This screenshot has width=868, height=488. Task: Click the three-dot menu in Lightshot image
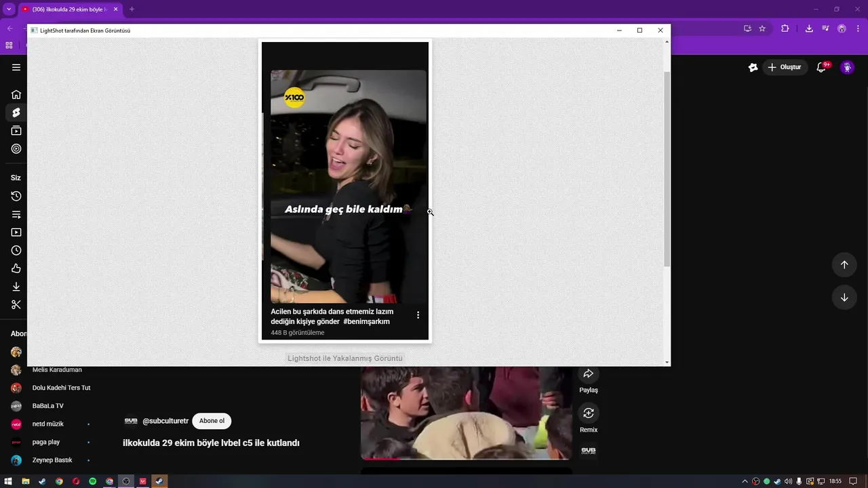418,315
